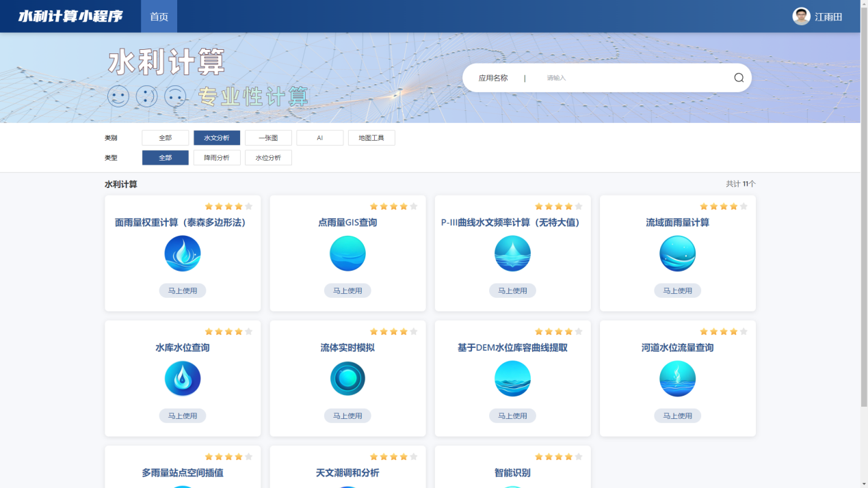Select the 水位分析 type filter
The image size is (868, 488).
point(268,158)
